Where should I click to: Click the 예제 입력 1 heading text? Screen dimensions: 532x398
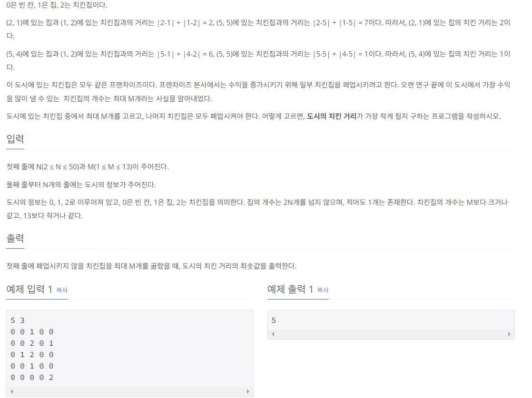[x=29, y=289]
